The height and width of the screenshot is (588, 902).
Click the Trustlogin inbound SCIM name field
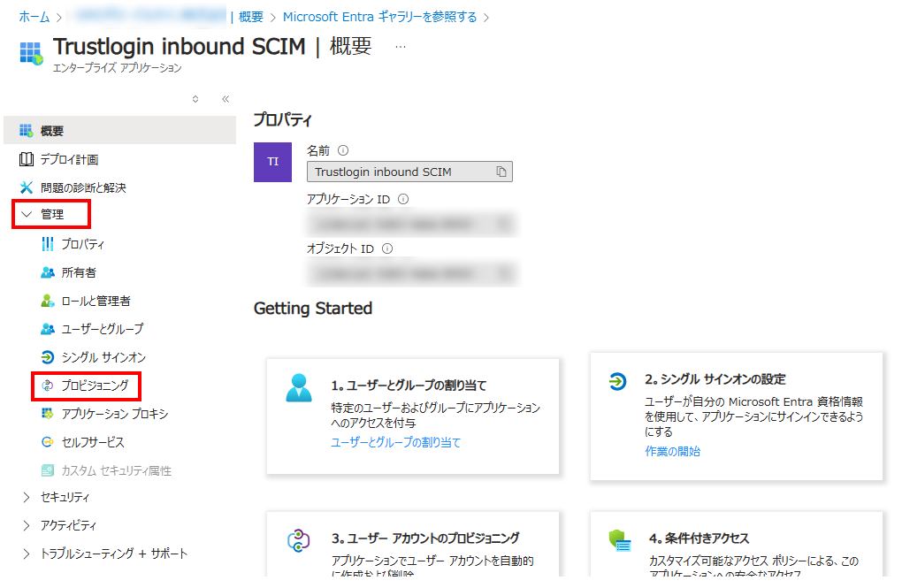click(x=409, y=172)
